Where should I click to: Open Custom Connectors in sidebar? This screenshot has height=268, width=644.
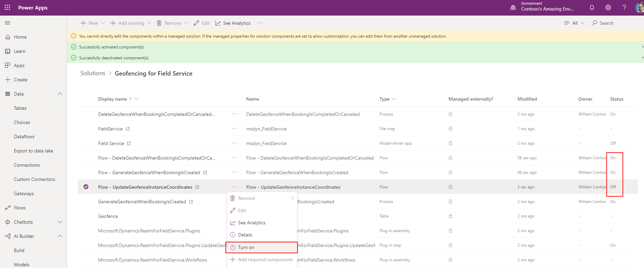coord(34,179)
